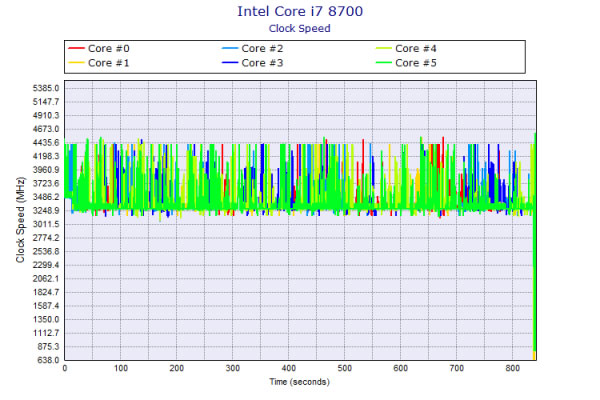600x400 pixels.
Task: Click the Clock Speed subtitle
Action: pyautogui.click(x=300, y=28)
